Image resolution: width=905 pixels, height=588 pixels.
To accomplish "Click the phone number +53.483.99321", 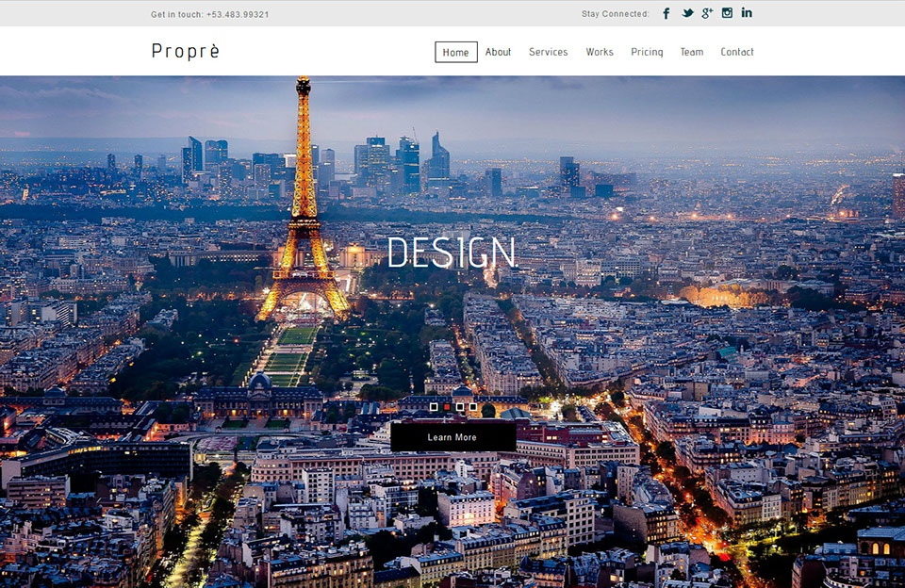I will click(238, 14).
